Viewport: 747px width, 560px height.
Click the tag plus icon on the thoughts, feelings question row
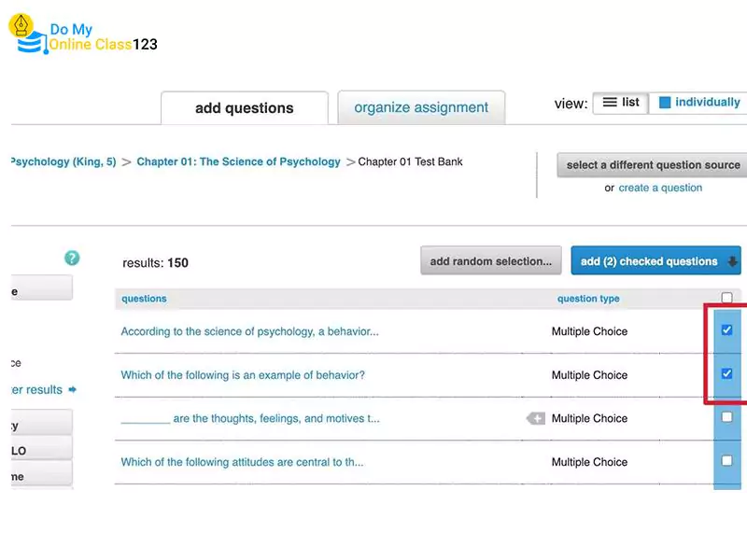click(536, 418)
